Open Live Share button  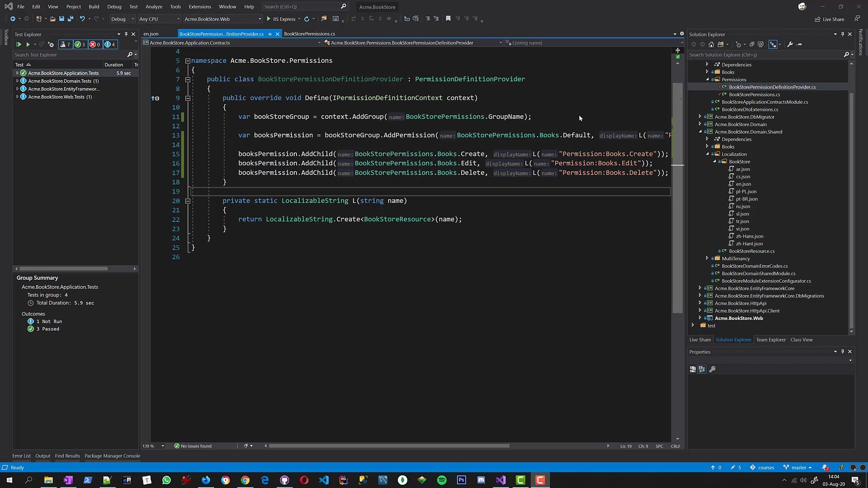[830, 19]
